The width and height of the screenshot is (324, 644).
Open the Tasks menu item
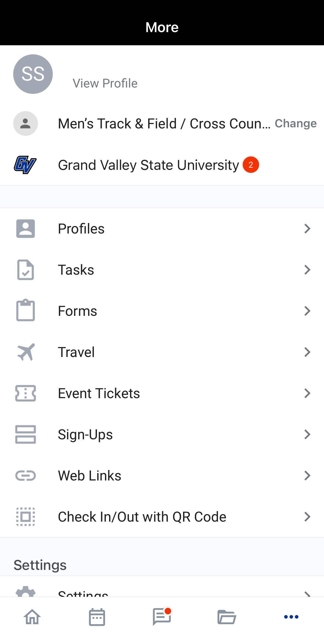76,270
